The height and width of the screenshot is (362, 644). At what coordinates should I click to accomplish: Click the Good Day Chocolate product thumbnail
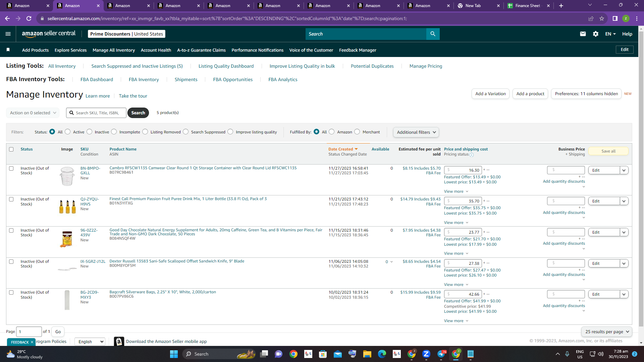tap(67, 239)
